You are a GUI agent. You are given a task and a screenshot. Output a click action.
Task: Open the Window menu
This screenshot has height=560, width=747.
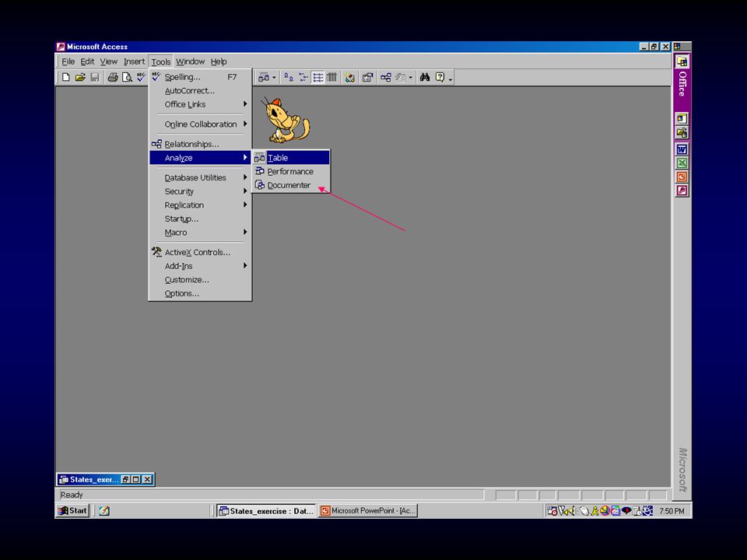coord(190,61)
